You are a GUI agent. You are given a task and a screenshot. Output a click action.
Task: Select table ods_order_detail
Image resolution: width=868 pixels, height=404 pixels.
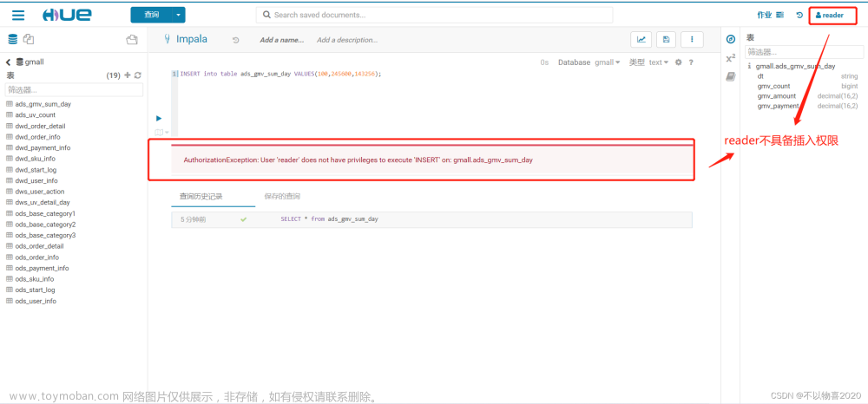(39, 246)
